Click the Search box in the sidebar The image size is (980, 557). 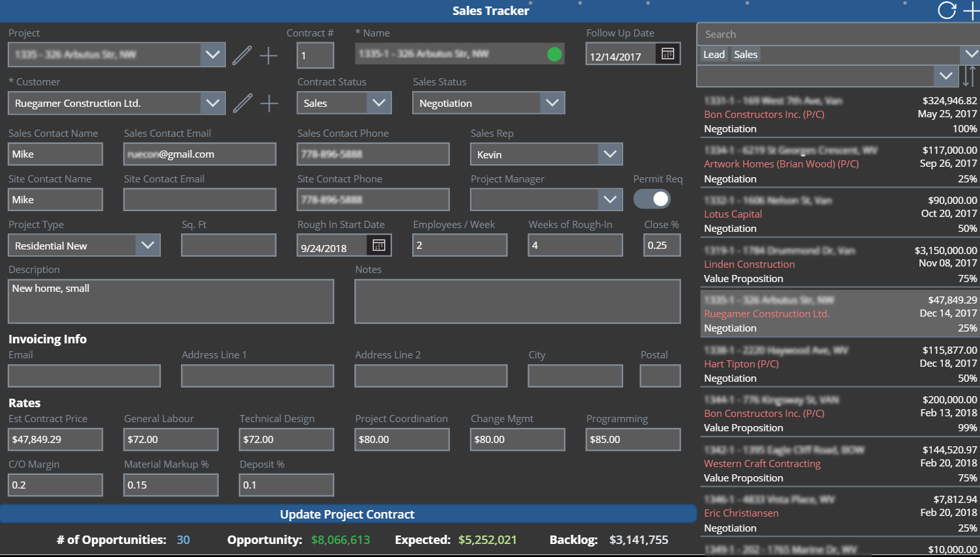click(814, 34)
